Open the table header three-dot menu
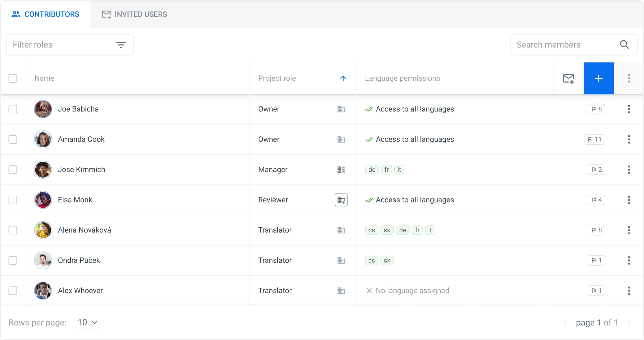 coord(629,79)
